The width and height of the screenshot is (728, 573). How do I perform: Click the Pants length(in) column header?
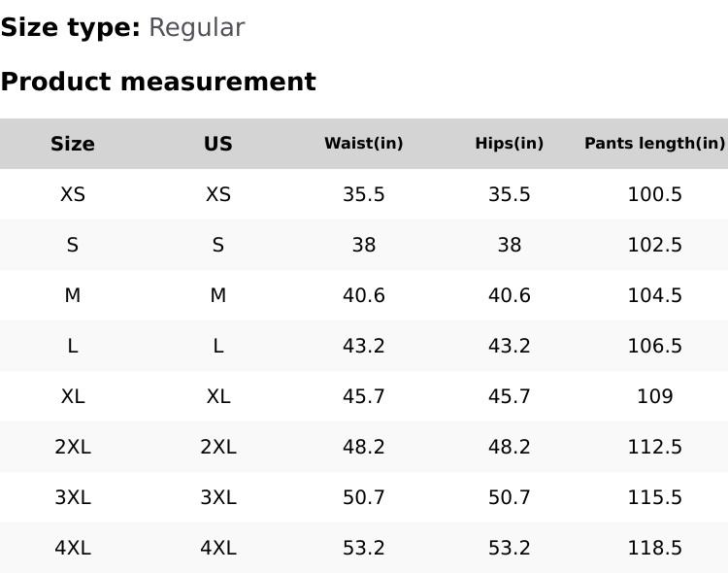655,144
